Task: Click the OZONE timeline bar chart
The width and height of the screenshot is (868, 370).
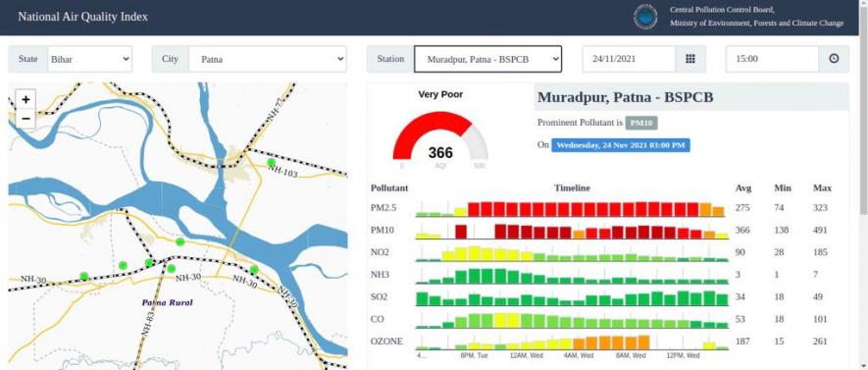Action: [x=572, y=342]
